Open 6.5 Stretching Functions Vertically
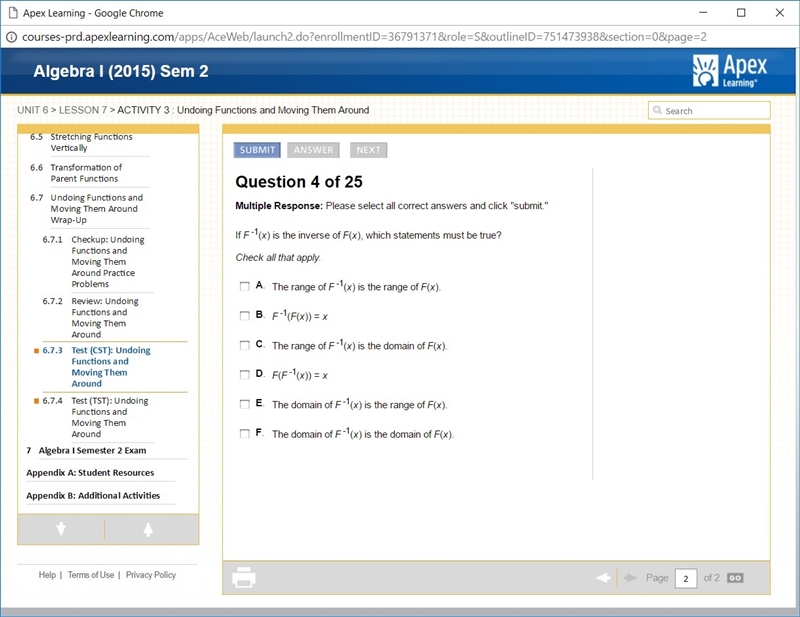Screen dimensions: 800x617 [90, 142]
